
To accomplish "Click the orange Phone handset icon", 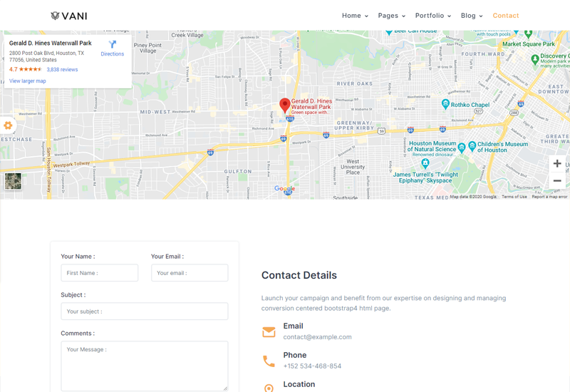I will (x=269, y=361).
